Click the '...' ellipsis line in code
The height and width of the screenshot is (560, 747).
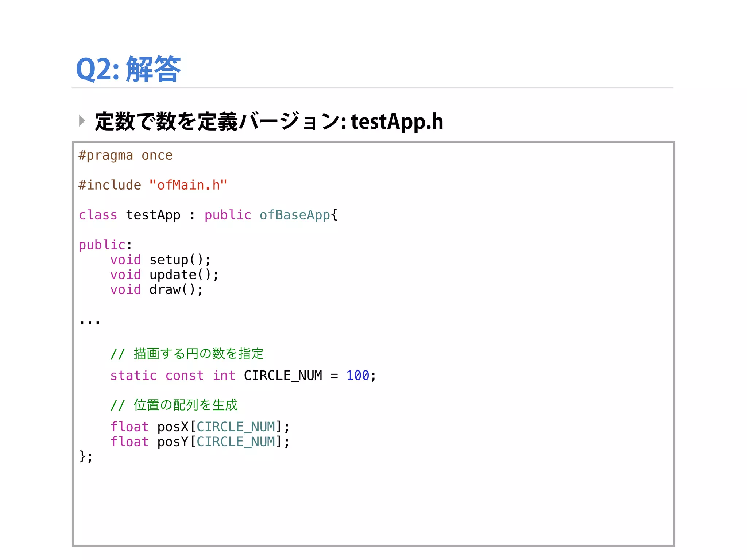(x=90, y=322)
